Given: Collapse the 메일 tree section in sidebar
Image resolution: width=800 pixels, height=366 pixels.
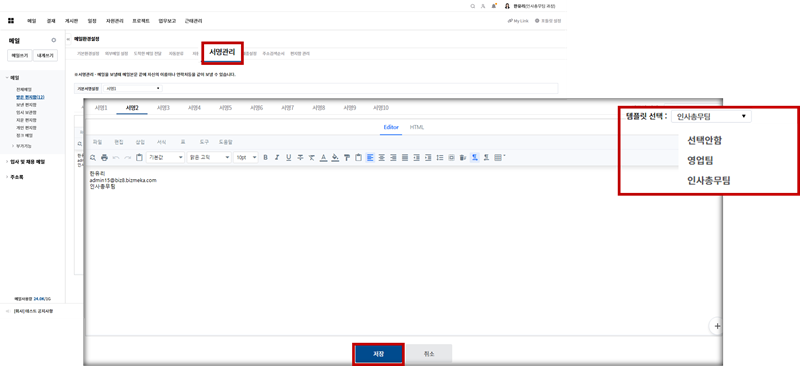Looking at the screenshot, I should point(7,78).
